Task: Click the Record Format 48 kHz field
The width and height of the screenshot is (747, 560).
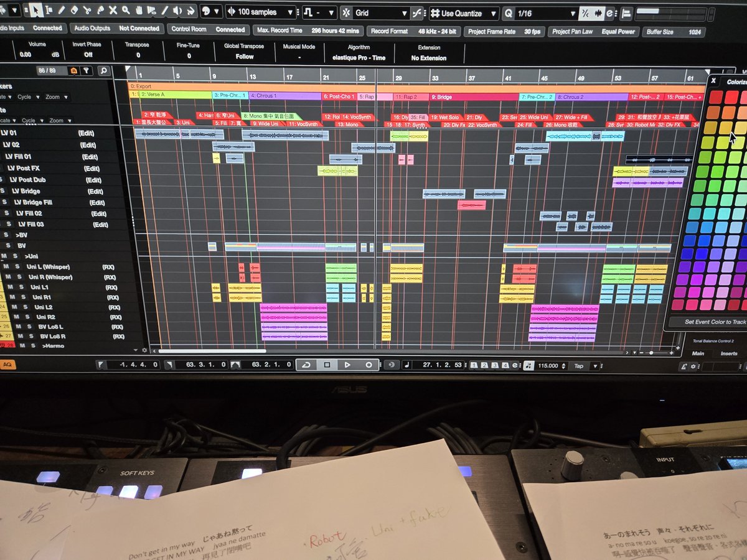Action: [413, 30]
